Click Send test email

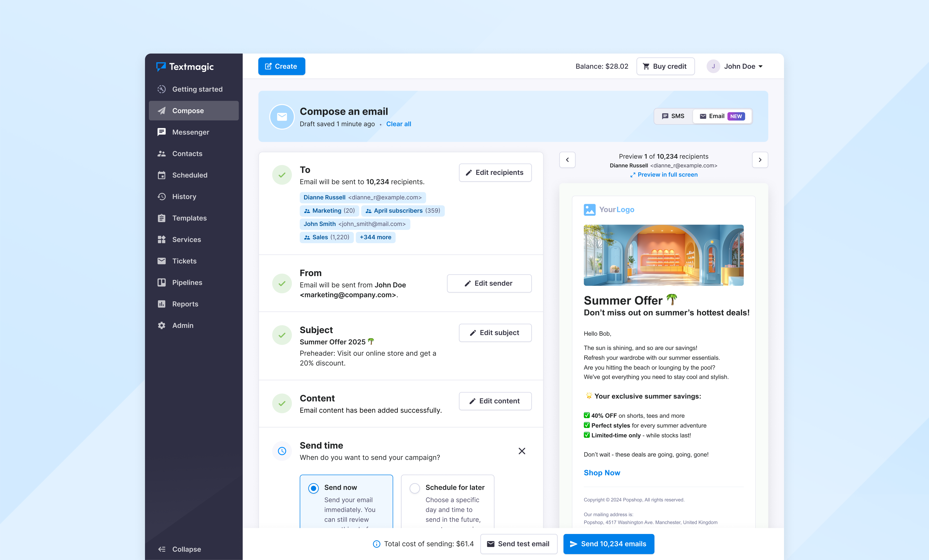(x=518, y=544)
